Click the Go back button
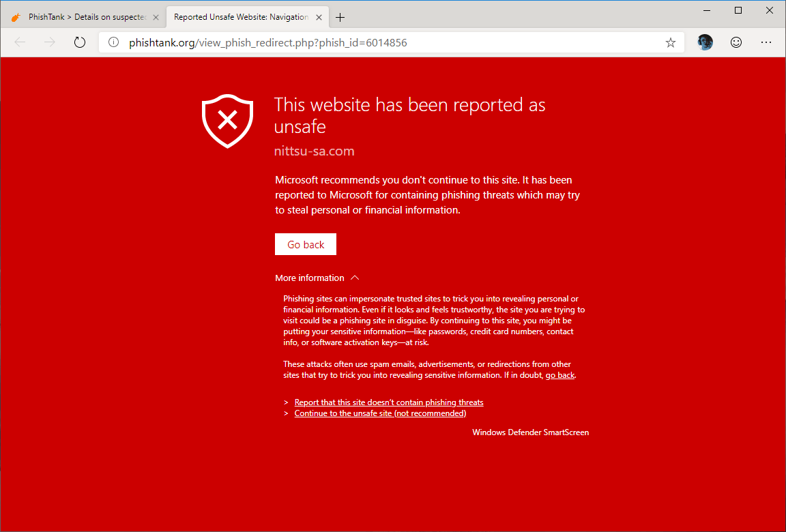Screen dimensions: 786x532 [x=305, y=244]
